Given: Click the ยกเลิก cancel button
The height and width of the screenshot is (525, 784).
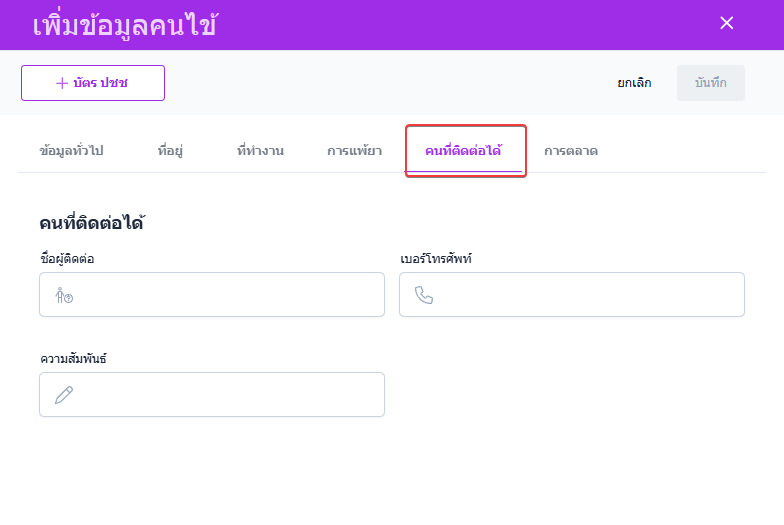Looking at the screenshot, I should coord(634,83).
